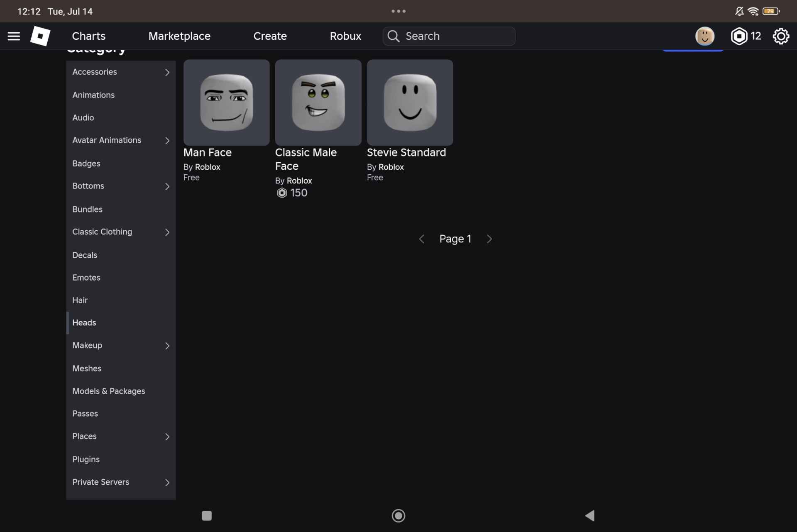Go to next page arrow
This screenshot has height=532, width=797.
tap(489, 239)
